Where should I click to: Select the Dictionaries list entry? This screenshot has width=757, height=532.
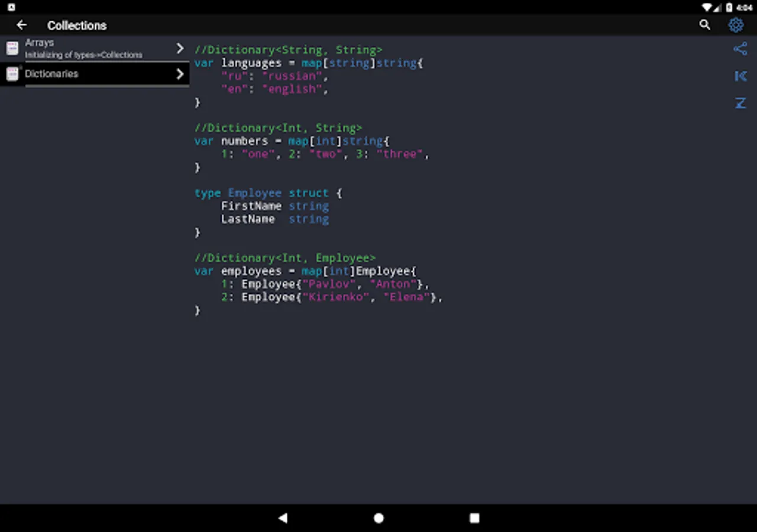(x=95, y=74)
